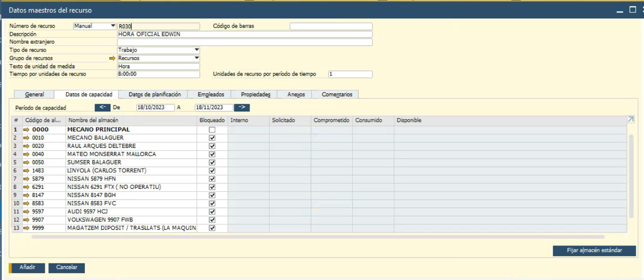
Task: Uncheck Bloqueado for MECANO BALAGUER
Action: 212,138
